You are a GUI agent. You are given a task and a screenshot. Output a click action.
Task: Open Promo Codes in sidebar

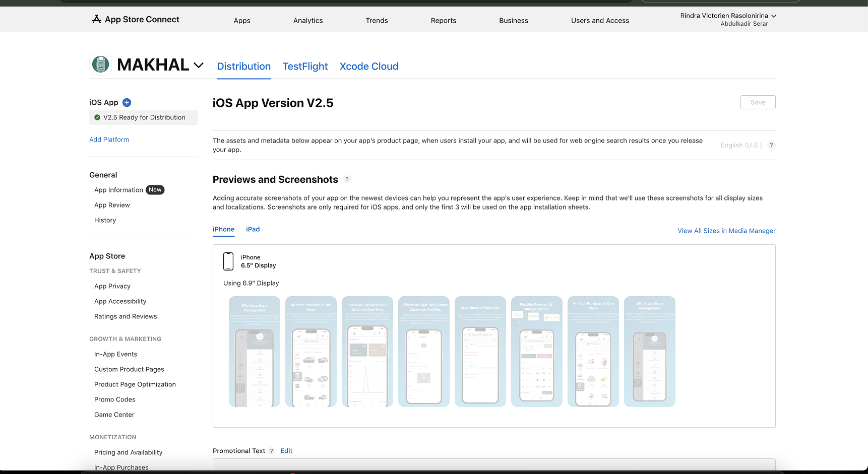[x=115, y=399]
